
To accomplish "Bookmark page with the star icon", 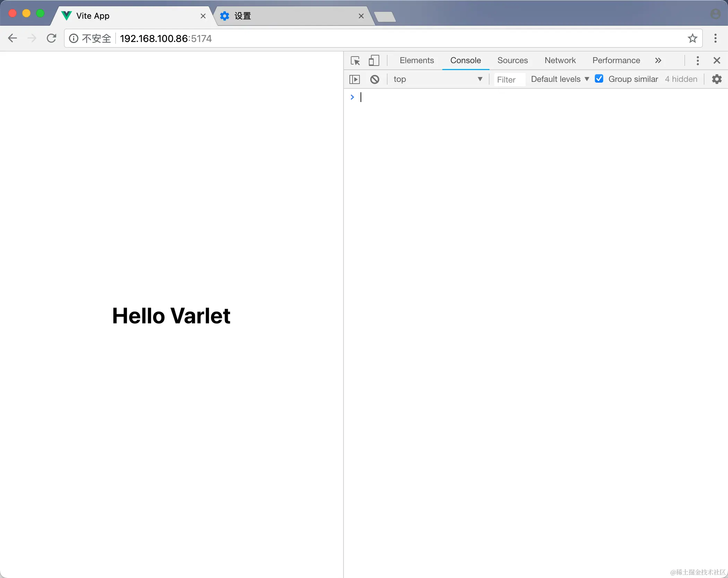I will 692,39.
